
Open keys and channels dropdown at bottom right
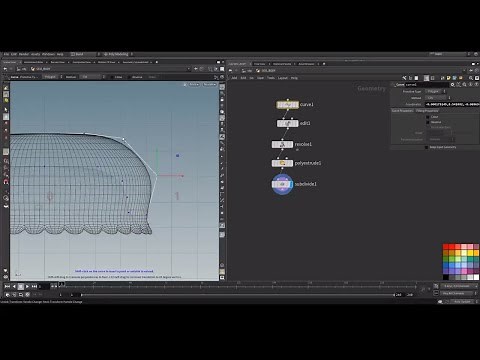tap(459, 286)
